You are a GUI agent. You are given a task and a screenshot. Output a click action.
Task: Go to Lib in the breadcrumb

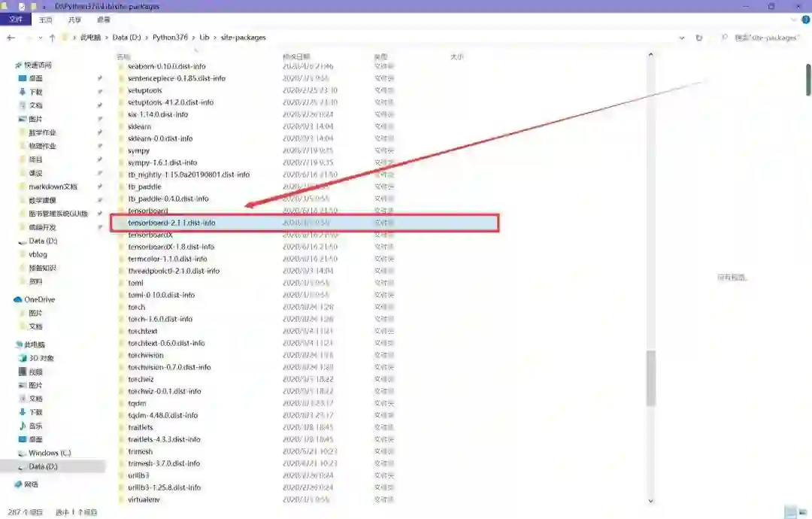pos(204,38)
